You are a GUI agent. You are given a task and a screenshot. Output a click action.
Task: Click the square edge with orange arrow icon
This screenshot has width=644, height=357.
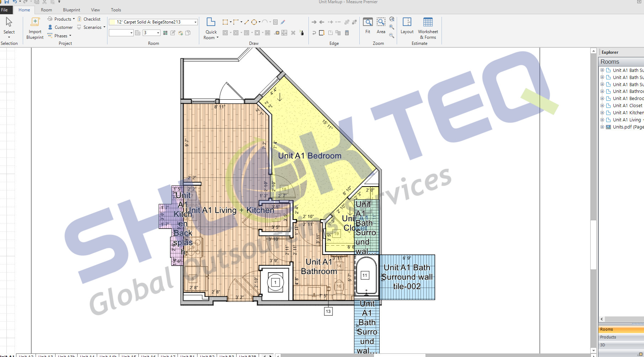[x=321, y=33]
